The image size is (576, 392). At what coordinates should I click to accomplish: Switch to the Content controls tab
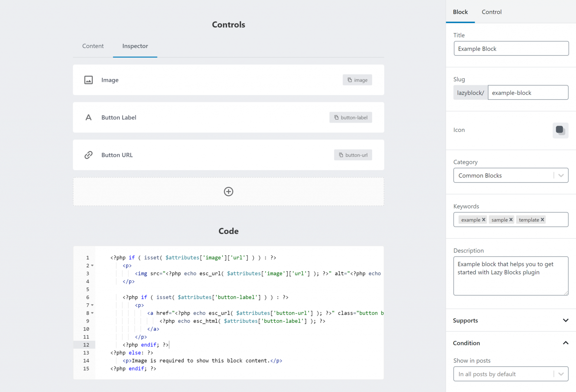(x=93, y=46)
